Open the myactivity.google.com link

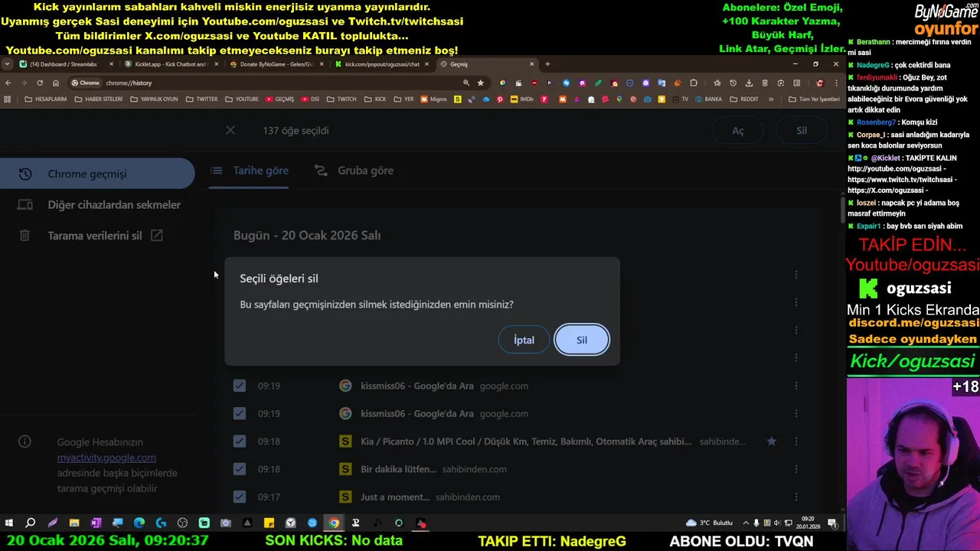tap(106, 458)
